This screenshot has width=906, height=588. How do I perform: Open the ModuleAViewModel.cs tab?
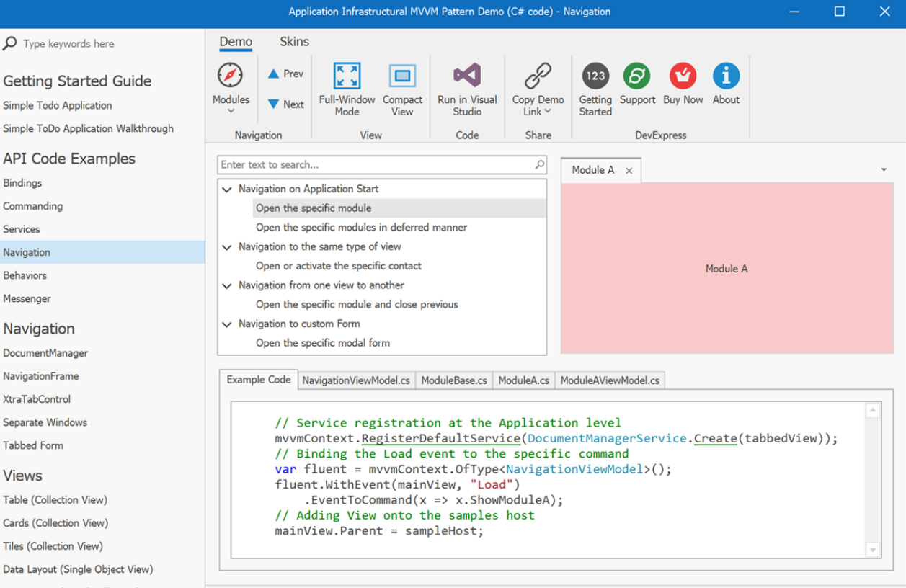610,380
